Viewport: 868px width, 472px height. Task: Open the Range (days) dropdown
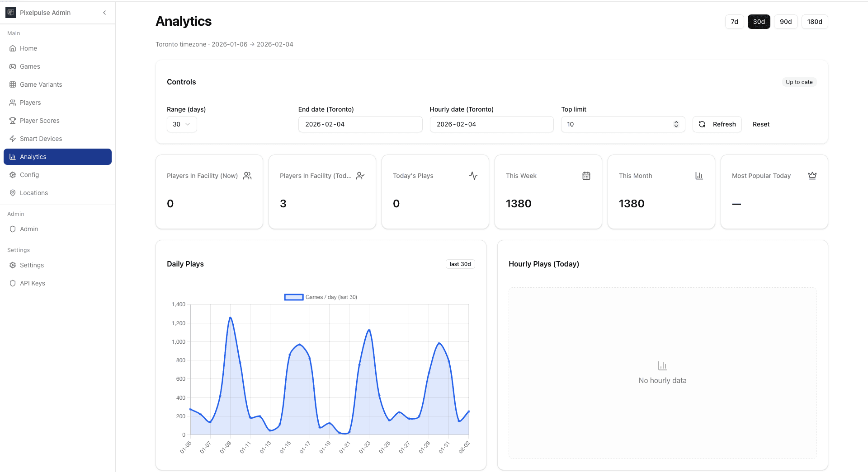(181, 124)
